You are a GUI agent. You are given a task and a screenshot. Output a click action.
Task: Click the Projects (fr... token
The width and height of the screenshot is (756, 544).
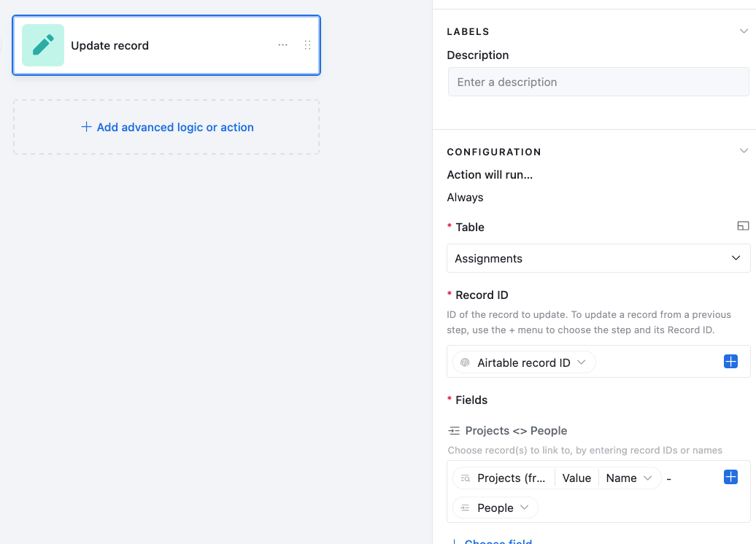[504, 478]
